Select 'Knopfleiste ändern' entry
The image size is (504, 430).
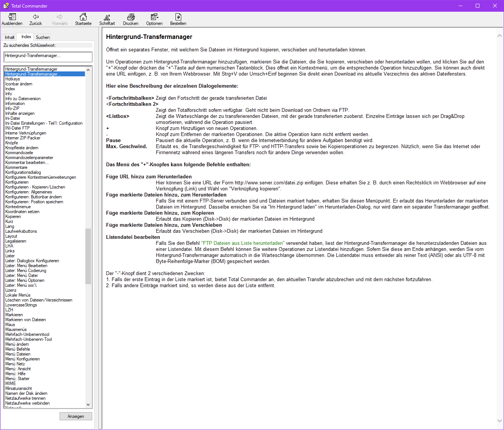22,148
